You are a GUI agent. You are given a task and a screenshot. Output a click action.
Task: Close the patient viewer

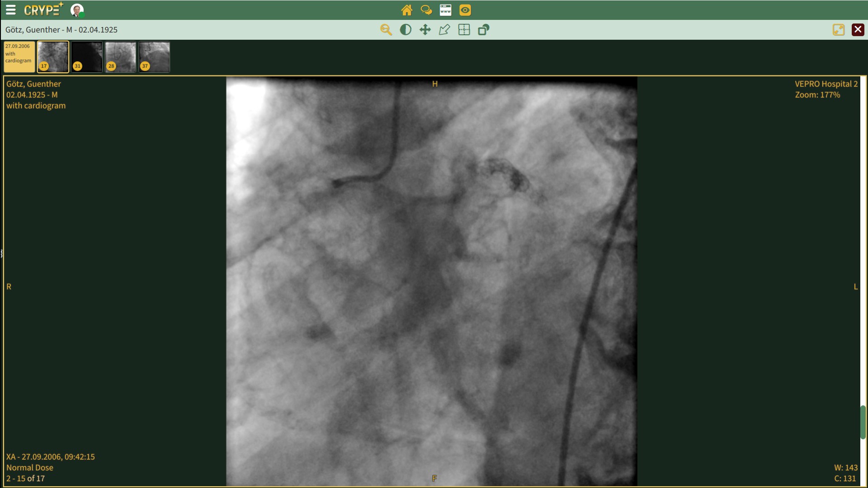coord(858,30)
